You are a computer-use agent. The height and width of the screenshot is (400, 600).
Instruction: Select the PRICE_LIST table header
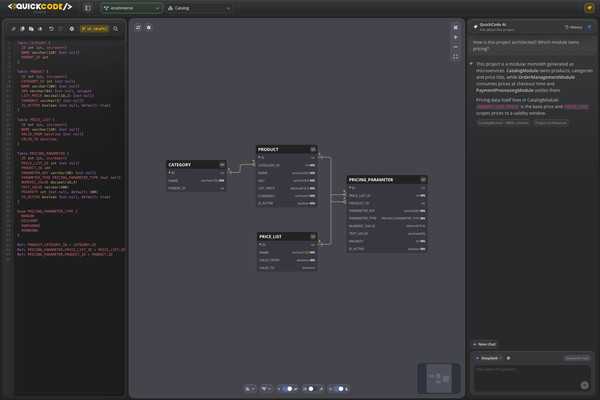point(287,237)
